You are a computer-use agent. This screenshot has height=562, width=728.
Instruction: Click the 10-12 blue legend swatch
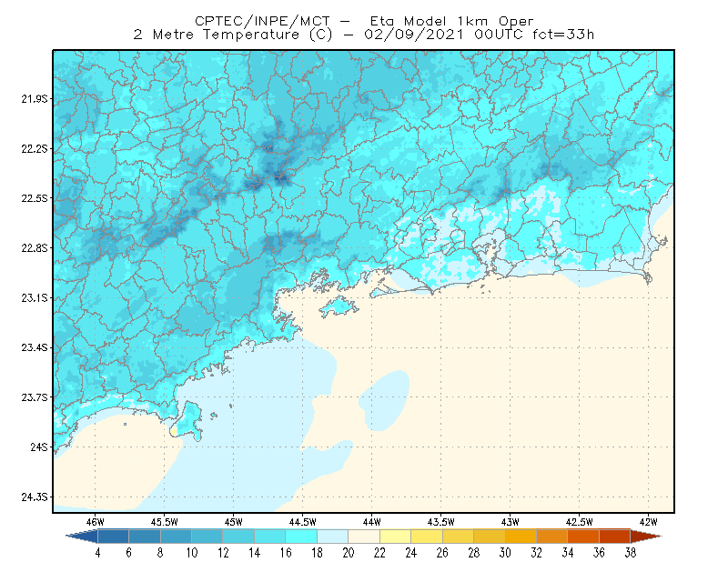click(x=207, y=536)
